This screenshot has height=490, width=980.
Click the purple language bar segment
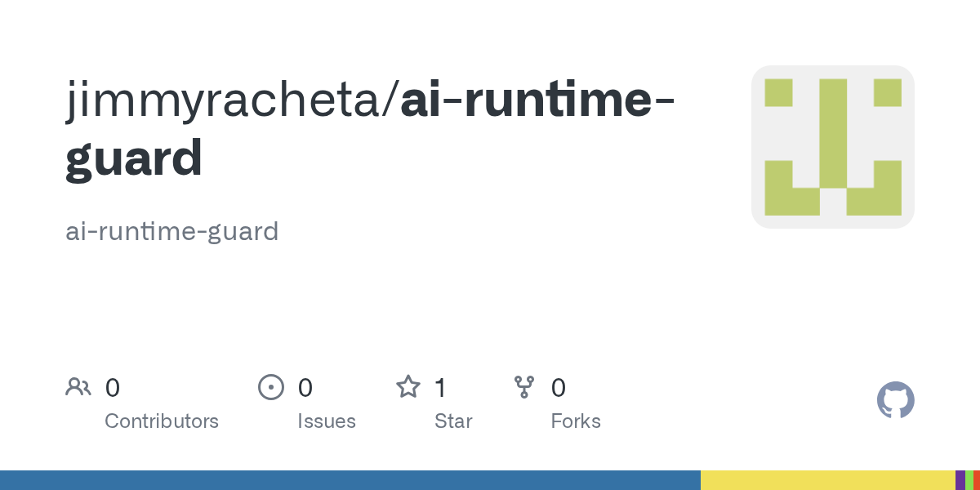coord(960,480)
